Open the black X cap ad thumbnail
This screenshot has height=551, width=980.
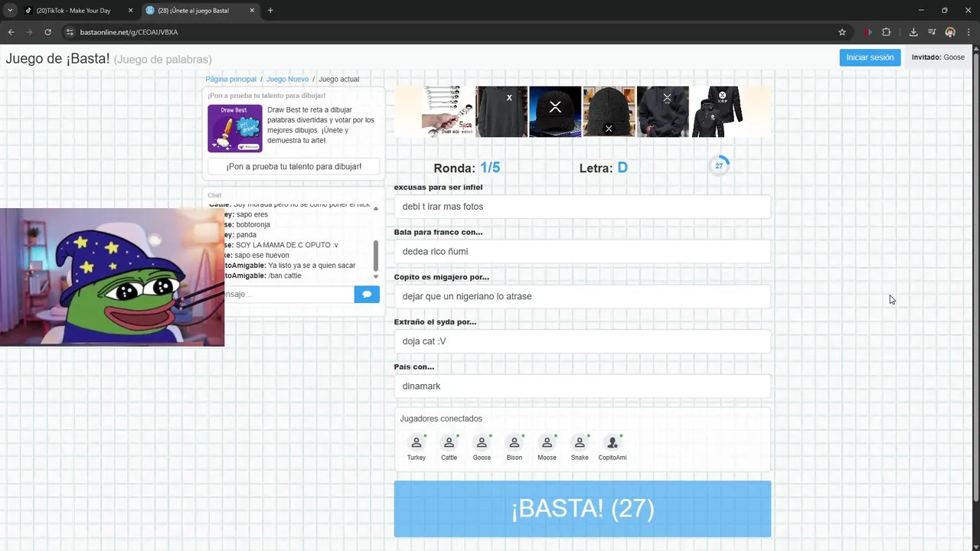[x=555, y=112]
